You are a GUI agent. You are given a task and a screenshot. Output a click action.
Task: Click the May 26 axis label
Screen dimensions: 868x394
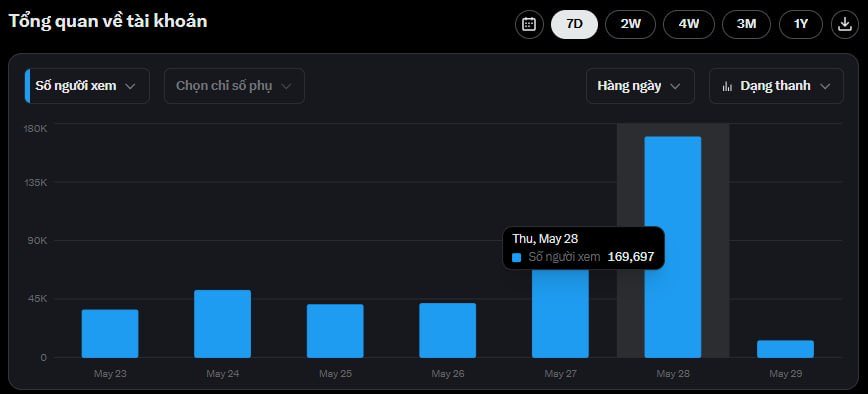(448, 374)
